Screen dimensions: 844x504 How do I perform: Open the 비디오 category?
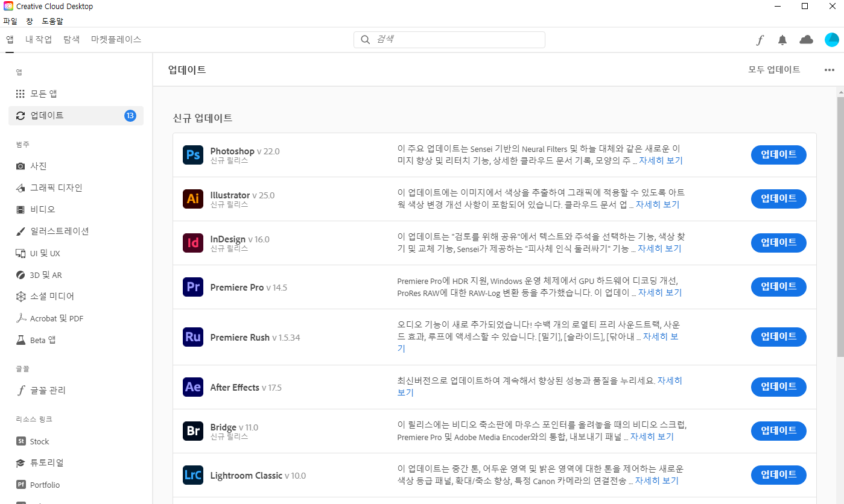[x=76, y=209]
